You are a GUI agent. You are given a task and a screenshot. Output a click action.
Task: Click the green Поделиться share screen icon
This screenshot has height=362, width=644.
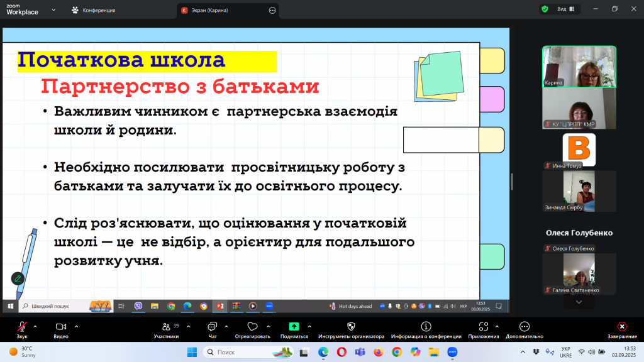294,327
